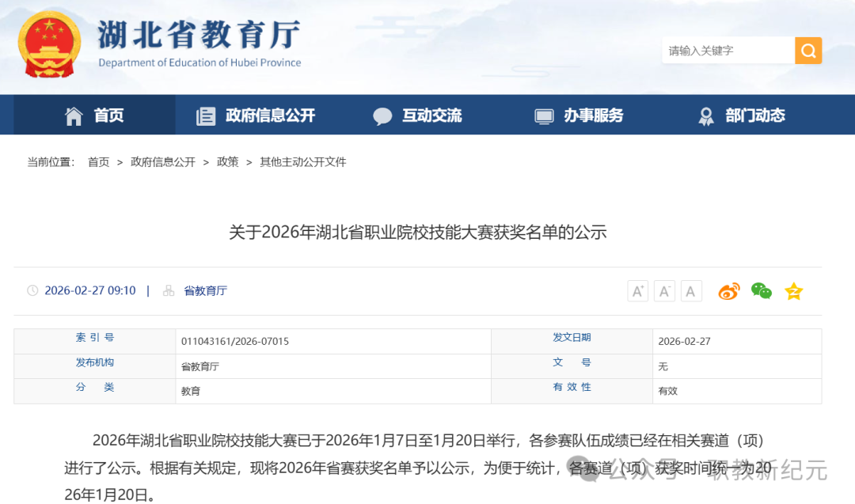Click the clock icon beside publish time

click(x=32, y=290)
